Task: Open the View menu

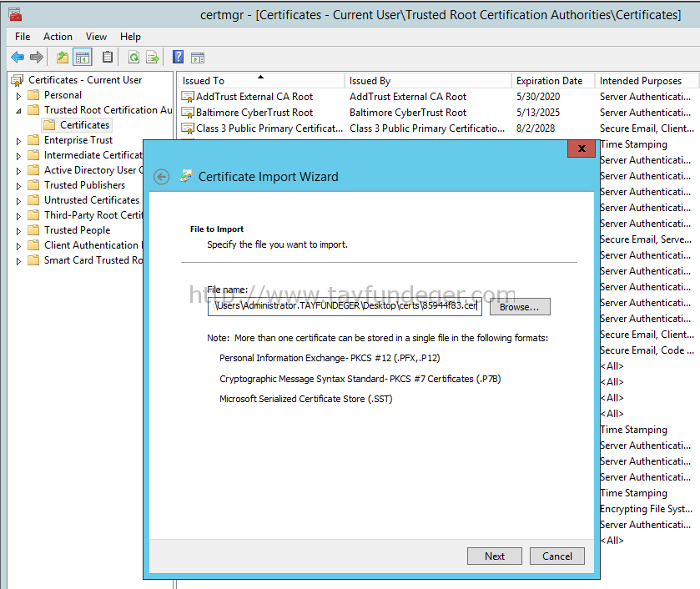Action: point(96,37)
